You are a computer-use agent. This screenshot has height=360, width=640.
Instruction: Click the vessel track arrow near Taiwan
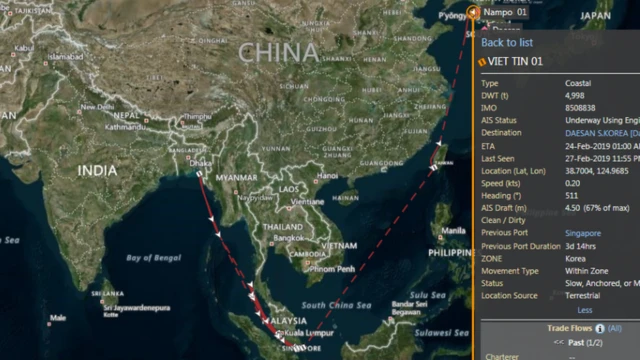pyautogui.click(x=439, y=143)
